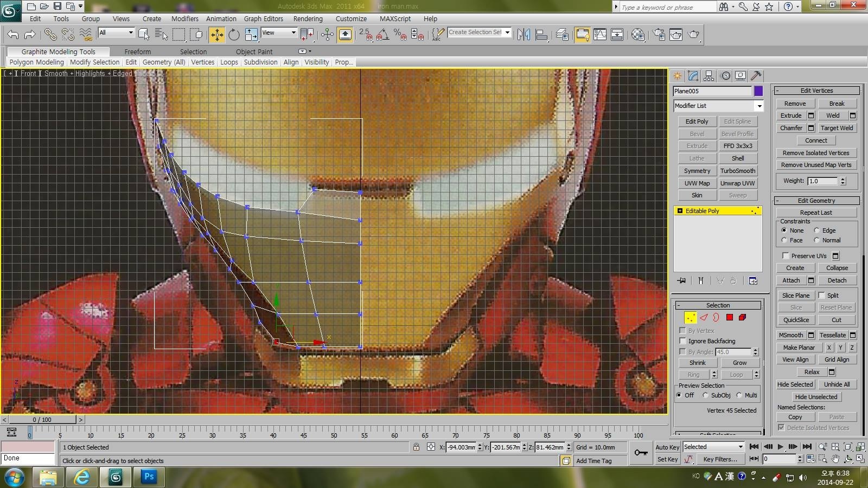Toggle the Percent Snap icon
The width and height of the screenshot is (868, 488).
(400, 35)
